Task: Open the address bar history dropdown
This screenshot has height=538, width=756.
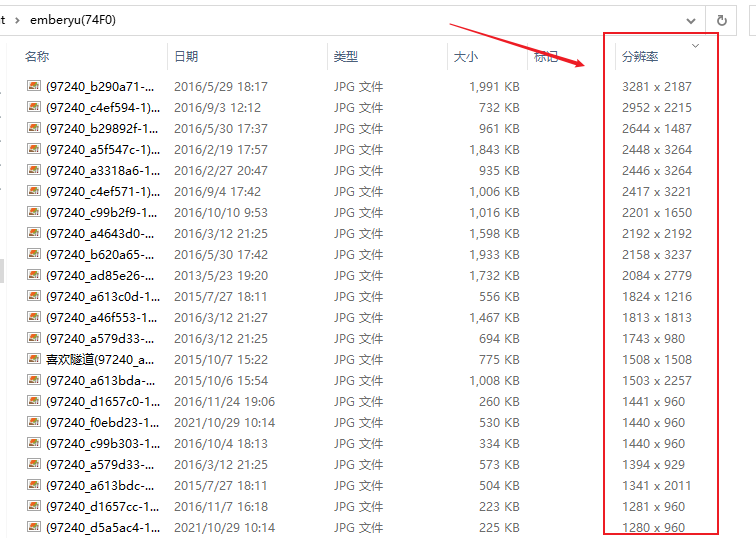Action: click(x=691, y=21)
